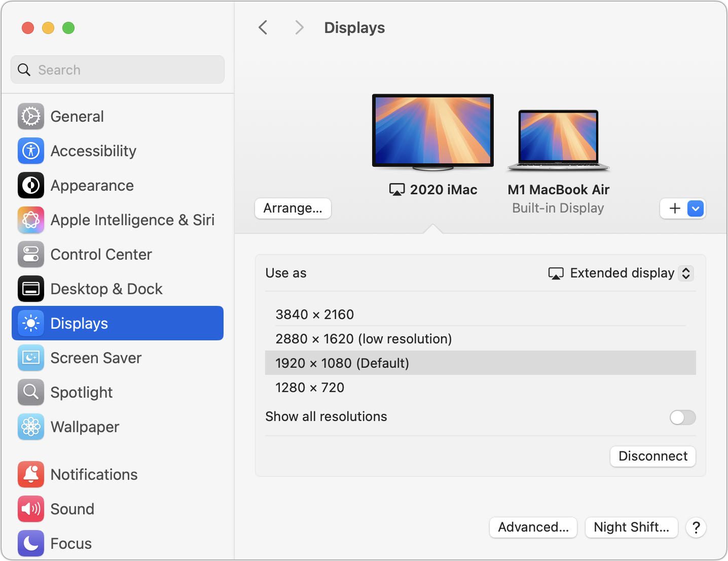This screenshot has height=561, width=728.
Task: Open the Night Shift… settings
Action: 631,528
